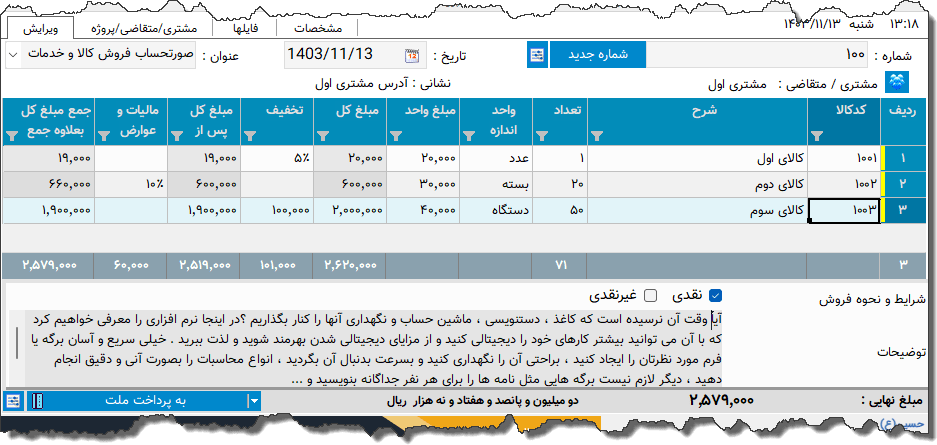Open the مشخصات tab

click(318, 29)
